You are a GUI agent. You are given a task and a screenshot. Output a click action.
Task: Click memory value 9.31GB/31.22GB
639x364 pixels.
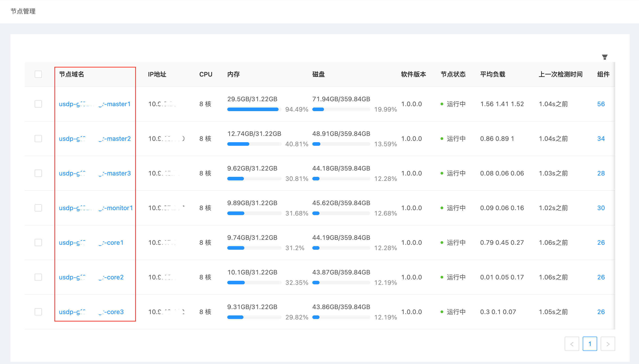(x=252, y=307)
